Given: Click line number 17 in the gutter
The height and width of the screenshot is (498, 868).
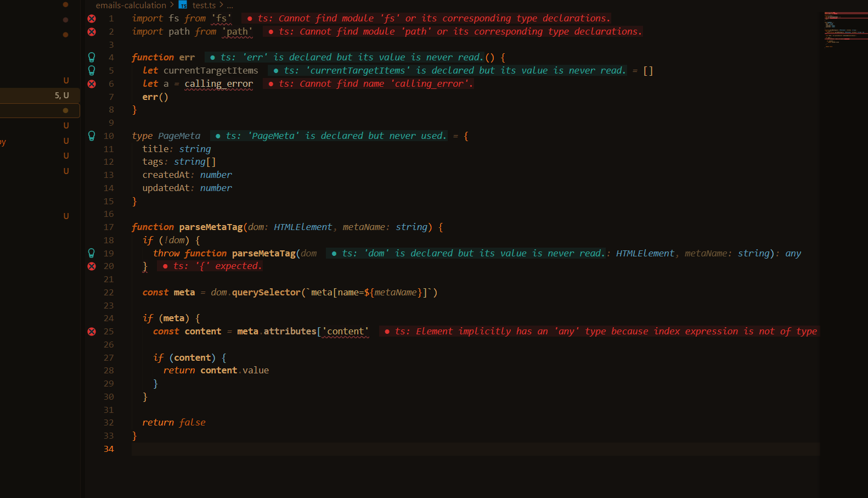Looking at the screenshot, I should (109, 227).
